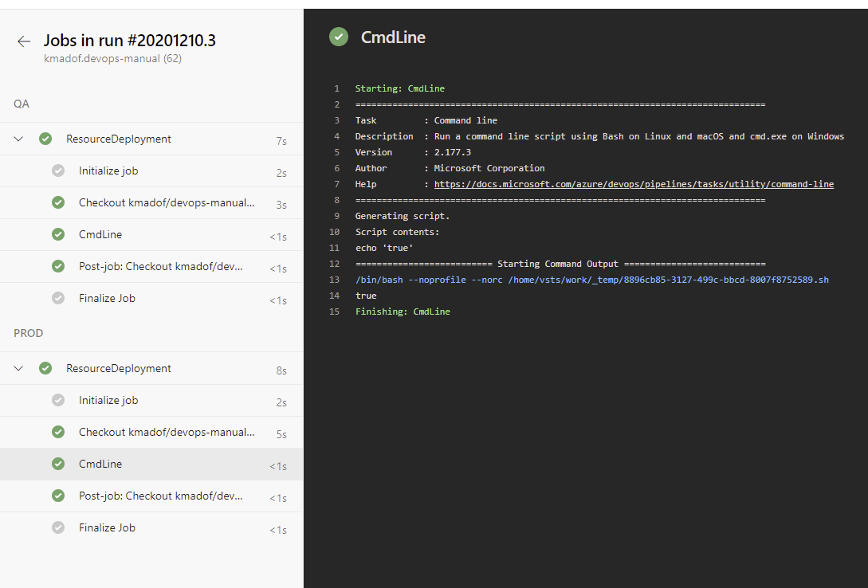Select QA ResourceDeployment job row
Screen dimensions: 868x588
coord(151,139)
